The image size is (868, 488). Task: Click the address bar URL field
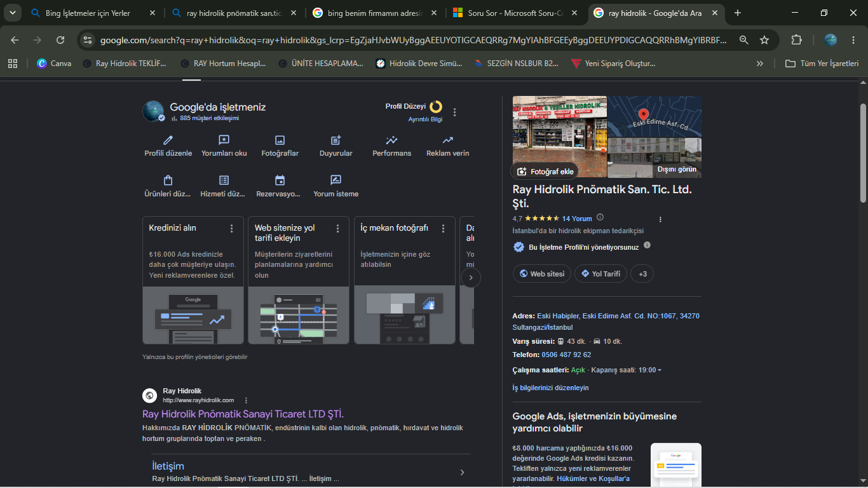(x=413, y=40)
